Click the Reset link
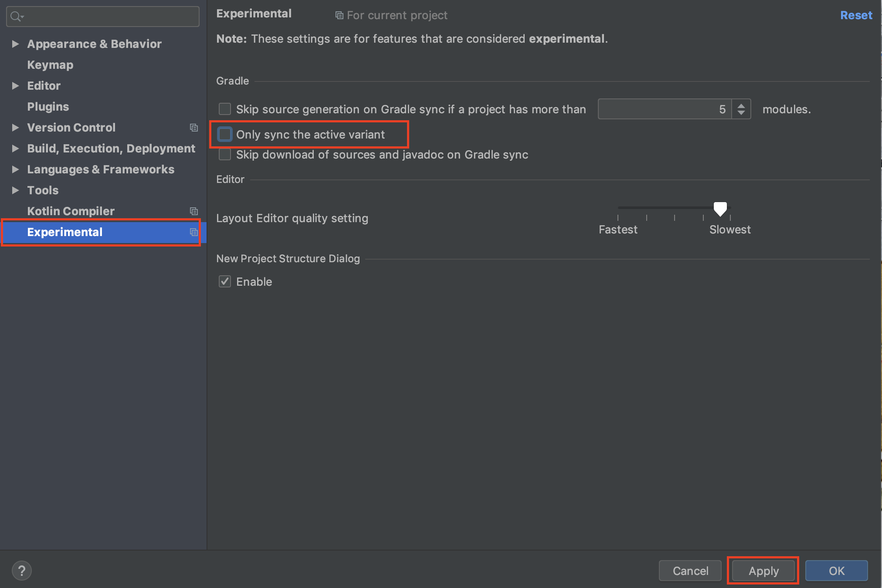Screen dimensions: 882x588 tap(855, 15)
